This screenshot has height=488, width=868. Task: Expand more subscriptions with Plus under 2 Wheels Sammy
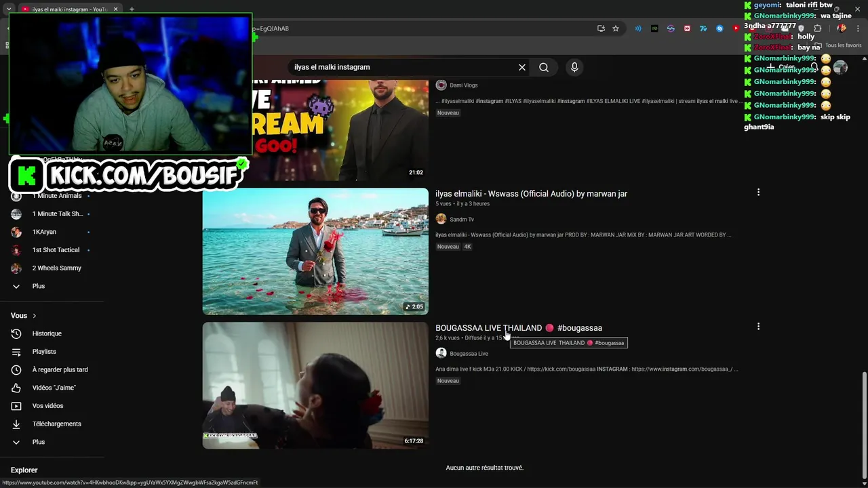[x=52, y=286]
